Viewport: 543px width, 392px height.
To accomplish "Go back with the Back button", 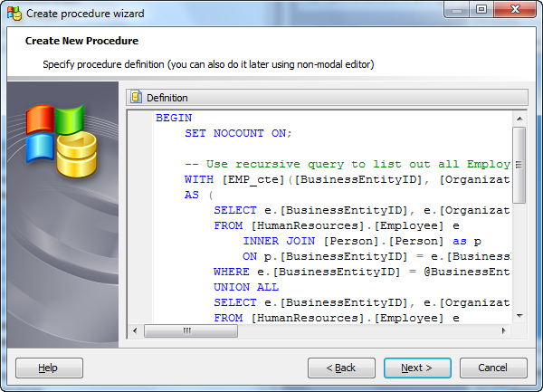I will (341, 368).
